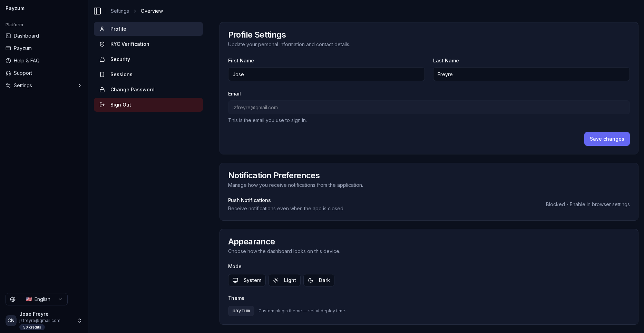Click the globe language icon
Image resolution: width=644 pixels, height=333 pixels.
[13, 299]
